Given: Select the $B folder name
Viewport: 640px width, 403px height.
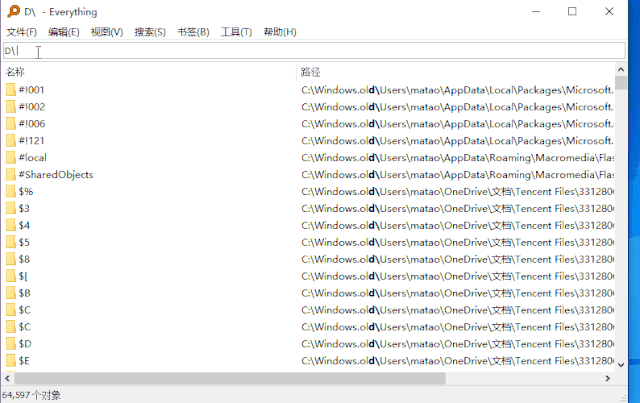Looking at the screenshot, I should 24,293.
